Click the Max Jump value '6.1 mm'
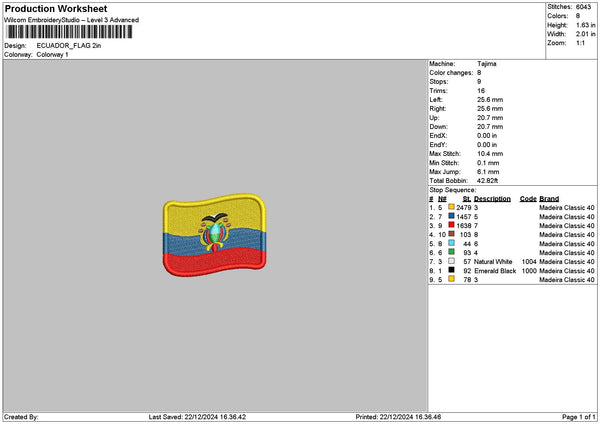The image size is (600, 424). (488, 172)
